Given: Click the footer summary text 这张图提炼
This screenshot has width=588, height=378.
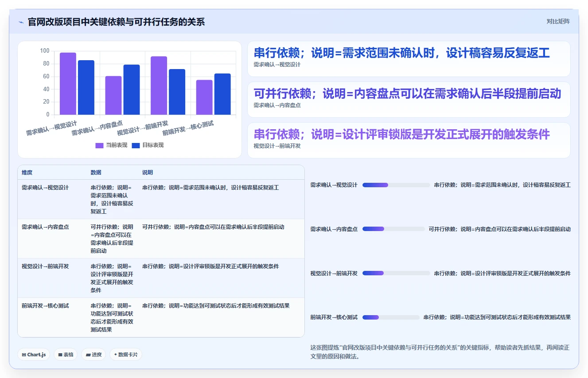Looking at the screenshot, I should [x=440, y=352].
